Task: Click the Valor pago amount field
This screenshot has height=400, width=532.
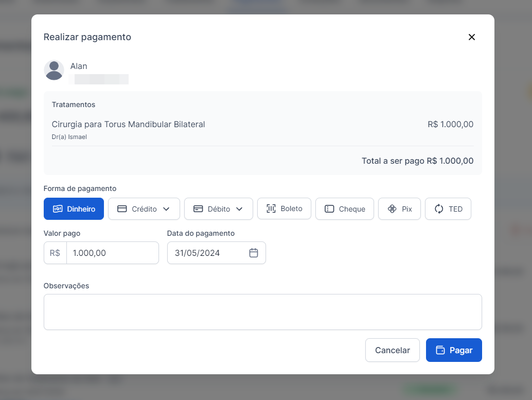Action: (x=112, y=253)
